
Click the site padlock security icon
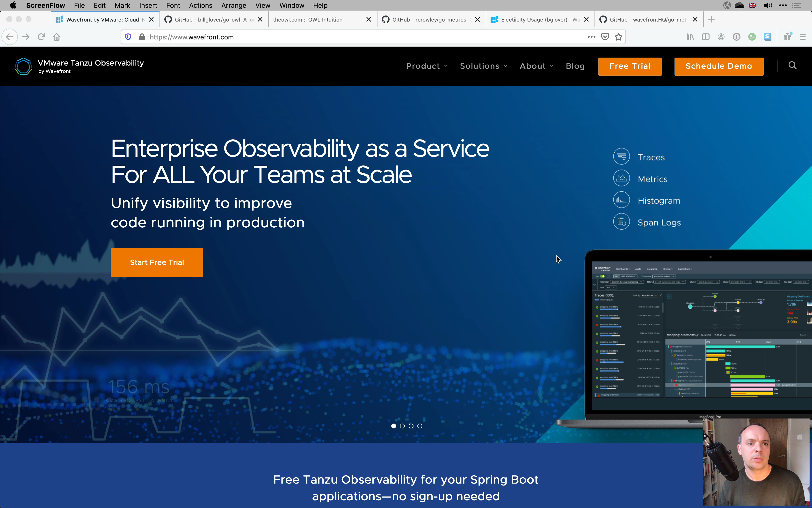click(142, 37)
